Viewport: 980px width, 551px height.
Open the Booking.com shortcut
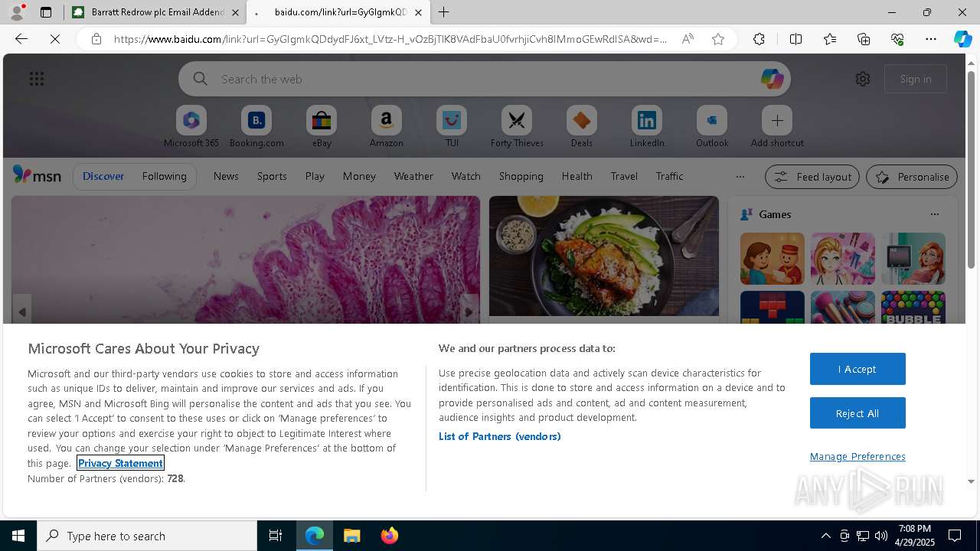pyautogui.click(x=256, y=126)
